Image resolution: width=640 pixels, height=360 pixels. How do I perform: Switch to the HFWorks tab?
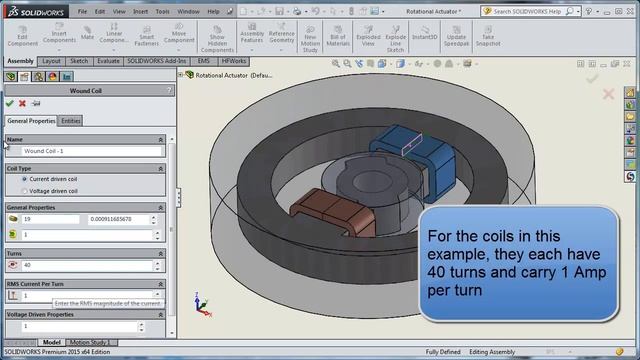tap(234, 61)
